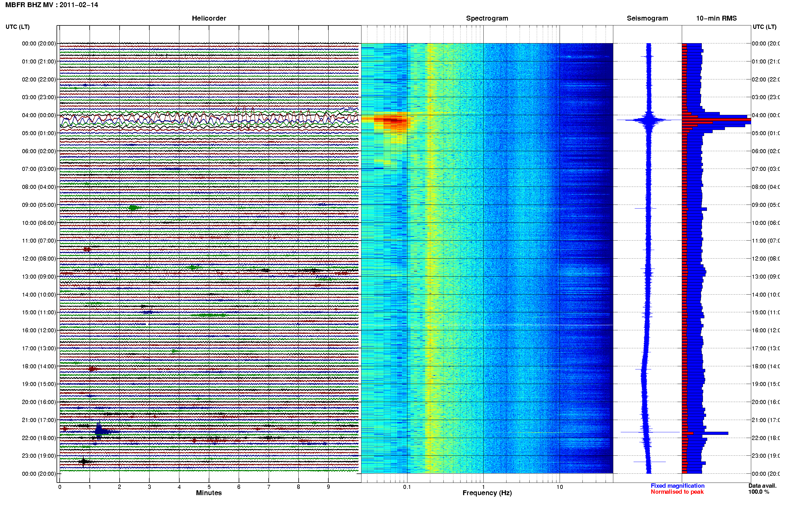This screenshot has width=812, height=508.
Task: Click the 'Helicorder' panel heading
Action: pos(209,18)
